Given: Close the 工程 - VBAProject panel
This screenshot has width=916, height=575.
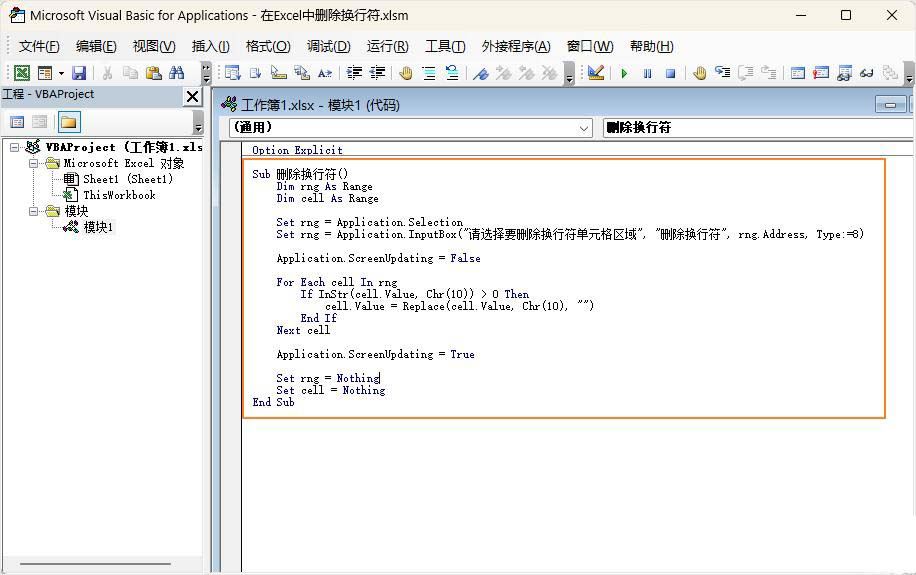Looking at the screenshot, I should tap(192, 96).
